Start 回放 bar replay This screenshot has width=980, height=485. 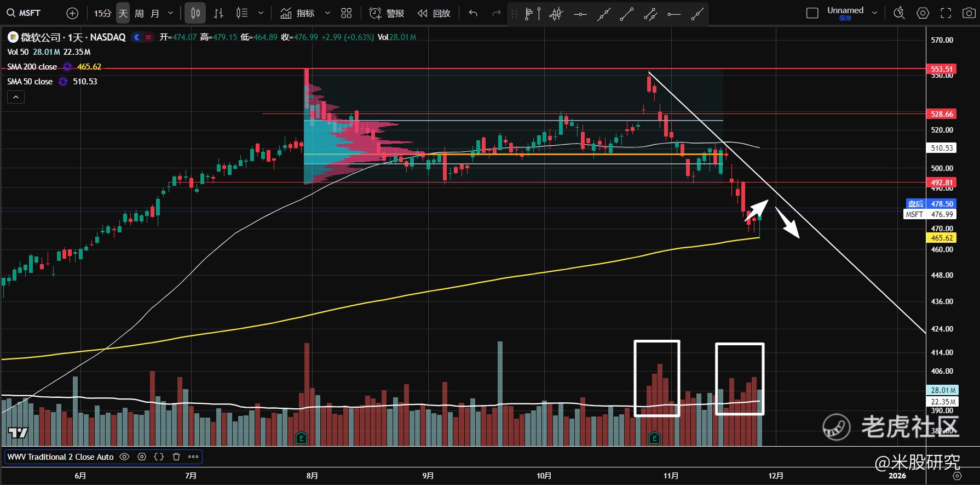click(434, 13)
